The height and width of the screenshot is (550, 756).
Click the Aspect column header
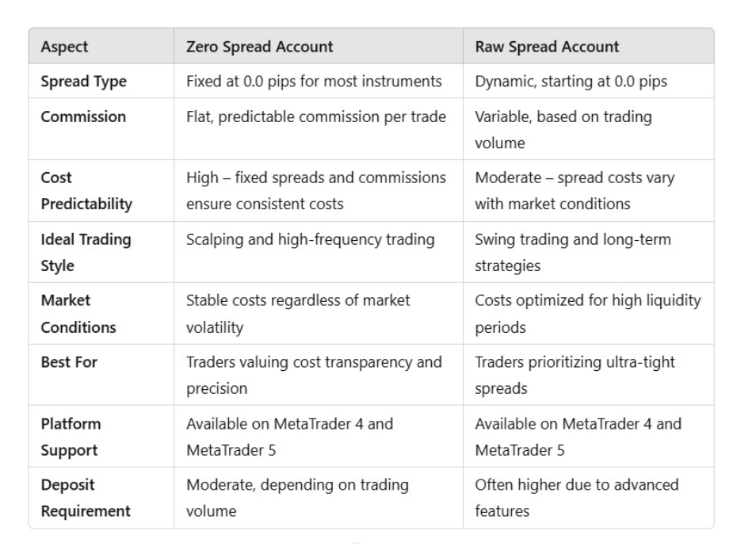(x=64, y=47)
